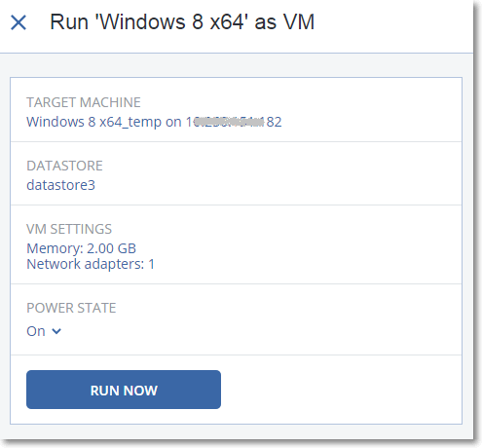The image size is (482, 448).
Task: Select the POWER STATE heading label
Action: pyautogui.click(x=71, y=308)
